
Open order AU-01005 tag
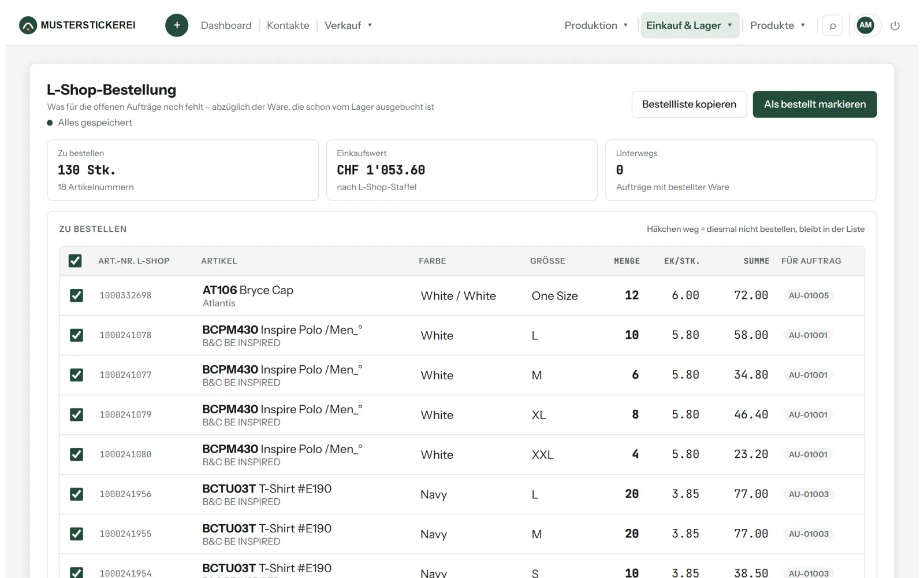(808, 295)
